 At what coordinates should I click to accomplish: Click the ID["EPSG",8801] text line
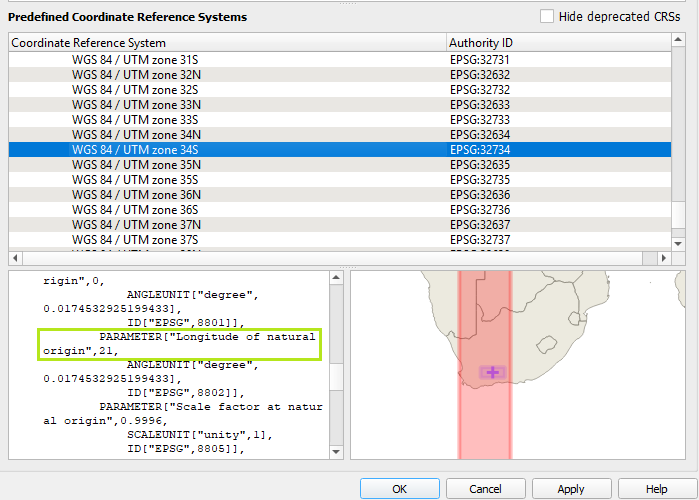click(185, 323)
